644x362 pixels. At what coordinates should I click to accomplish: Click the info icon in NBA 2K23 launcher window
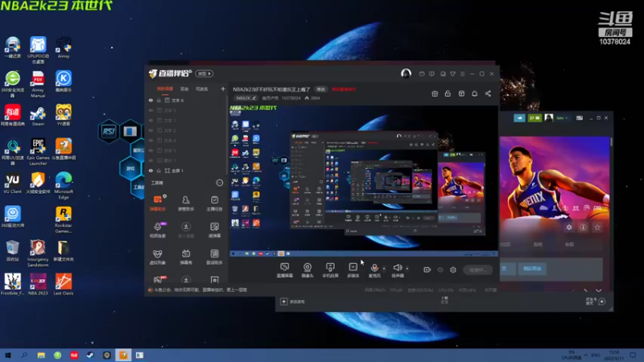[x=583, y=227]
